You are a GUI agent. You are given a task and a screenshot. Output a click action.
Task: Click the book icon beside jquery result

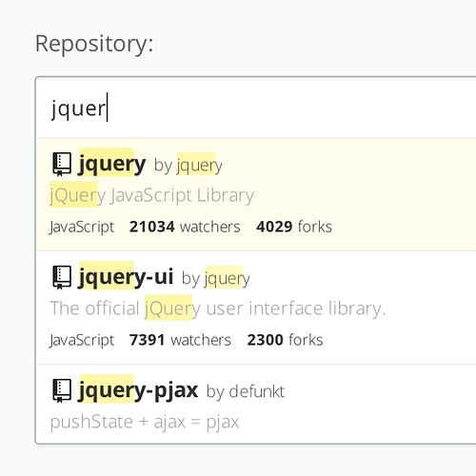[x=62, y=164]
